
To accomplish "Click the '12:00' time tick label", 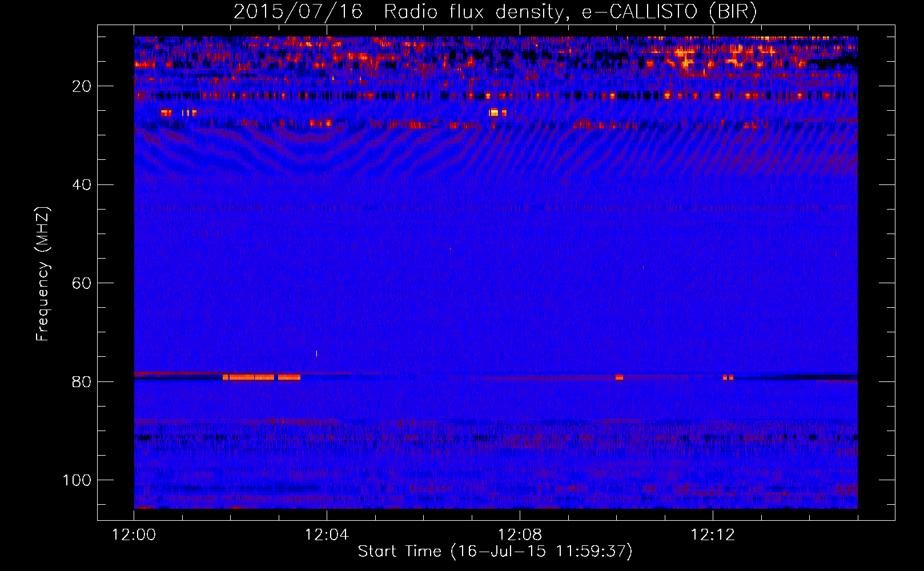I will [x=134, y=535].
